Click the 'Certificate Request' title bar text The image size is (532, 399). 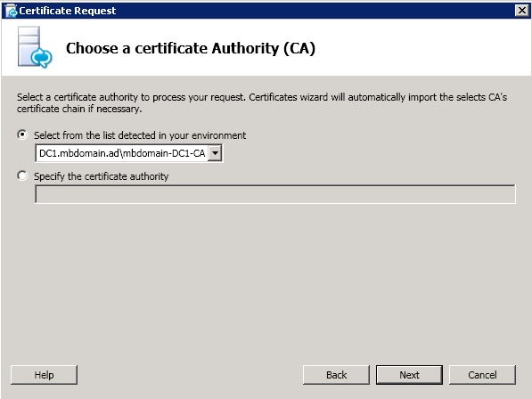pyautogui.click(x=68, y=11)
